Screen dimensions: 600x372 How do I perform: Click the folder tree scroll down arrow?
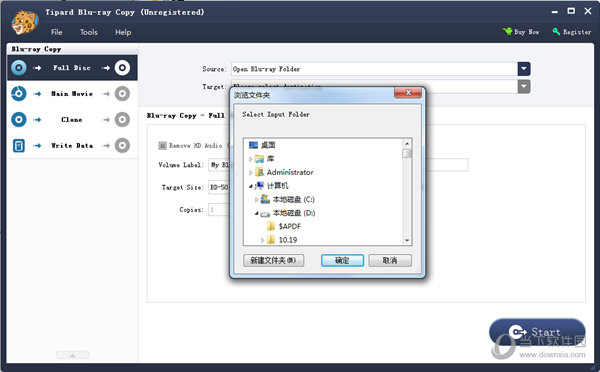(x=407, y=240)
